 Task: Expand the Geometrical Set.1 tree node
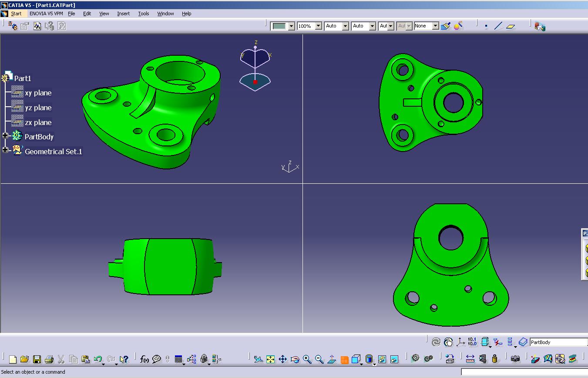[x=5, y=150]
